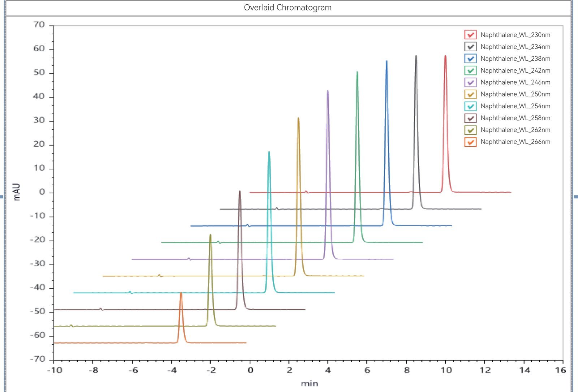The image size is (578, 392).
Task: Click the Naphthalene_WL_246nm legend label
Action: pos(516,82)
